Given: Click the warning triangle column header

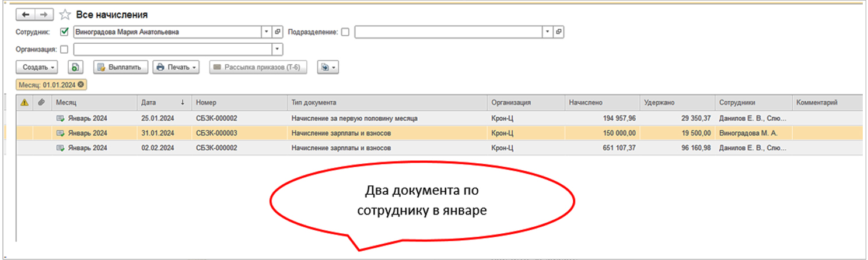Looking at the screenshot, I should tap(24, 103).
